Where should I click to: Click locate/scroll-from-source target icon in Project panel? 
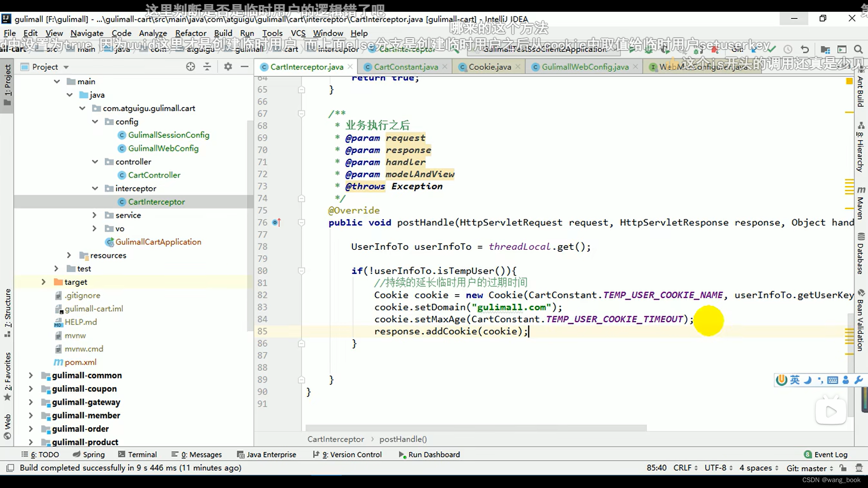(x=191, y=66)
